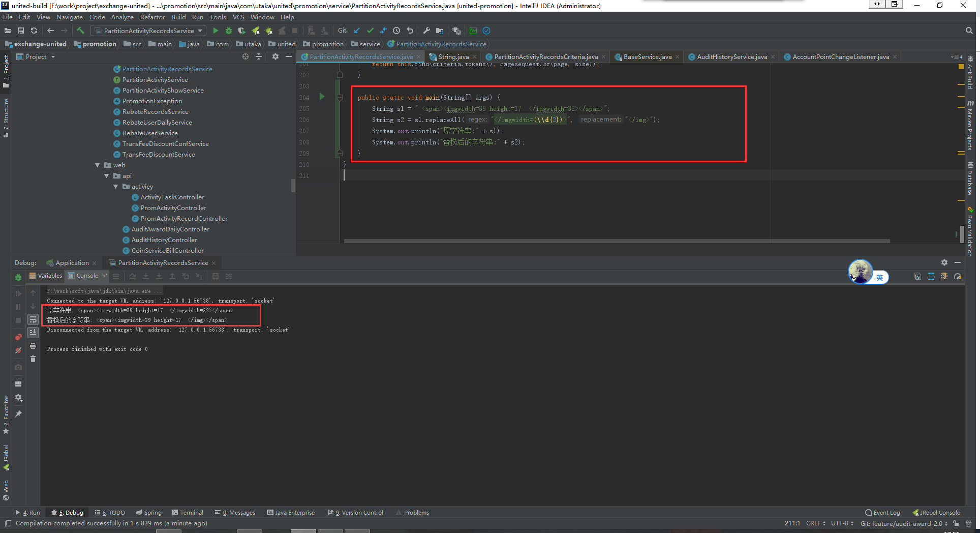980x533 pixels.
Task: Open the Refactor menu
Action: (x=152, y=17)
